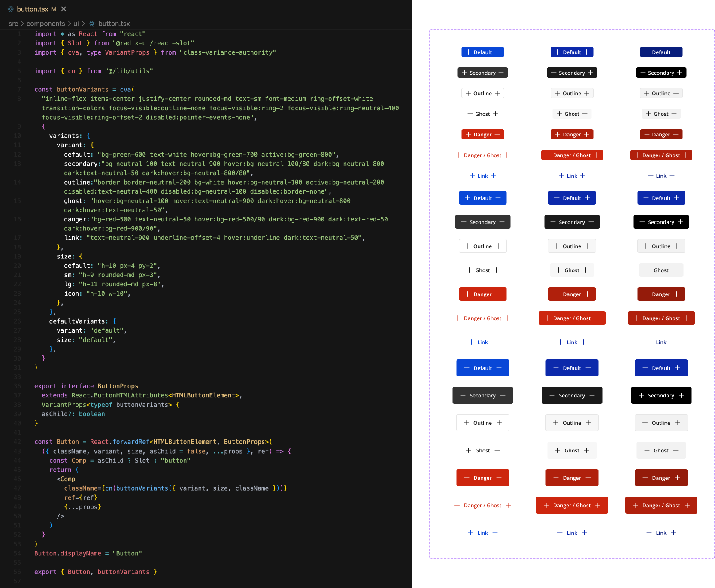This screenshot has height=588, width=715.
Task: Open the button.tsx breadcrumb segment
Action: point(114,24)
